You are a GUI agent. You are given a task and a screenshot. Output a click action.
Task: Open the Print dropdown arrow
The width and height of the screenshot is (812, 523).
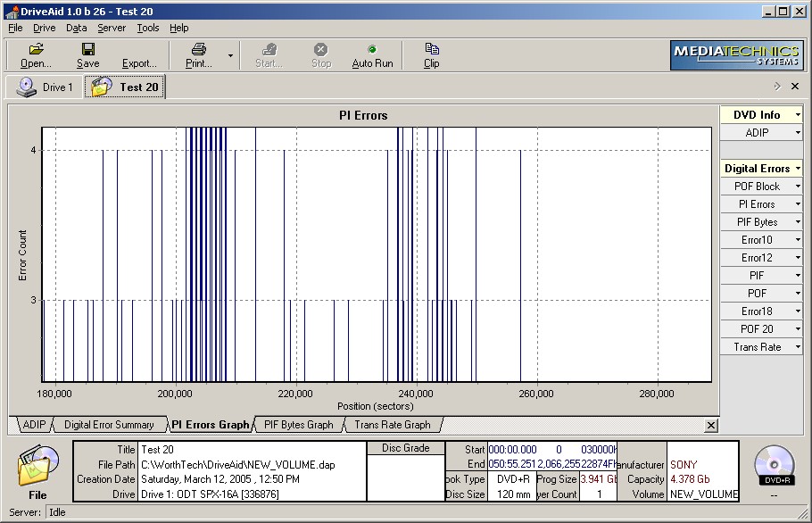pos(230,55)
